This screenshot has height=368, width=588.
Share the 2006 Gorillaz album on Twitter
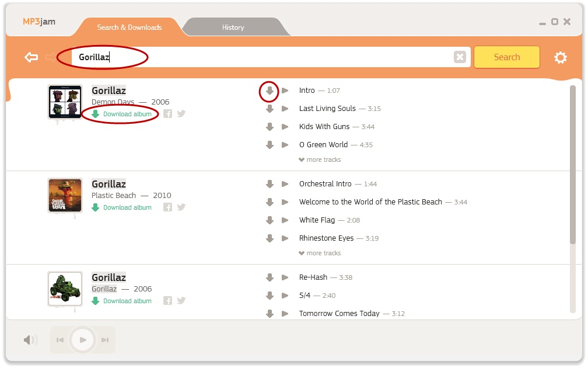(181, 301)
